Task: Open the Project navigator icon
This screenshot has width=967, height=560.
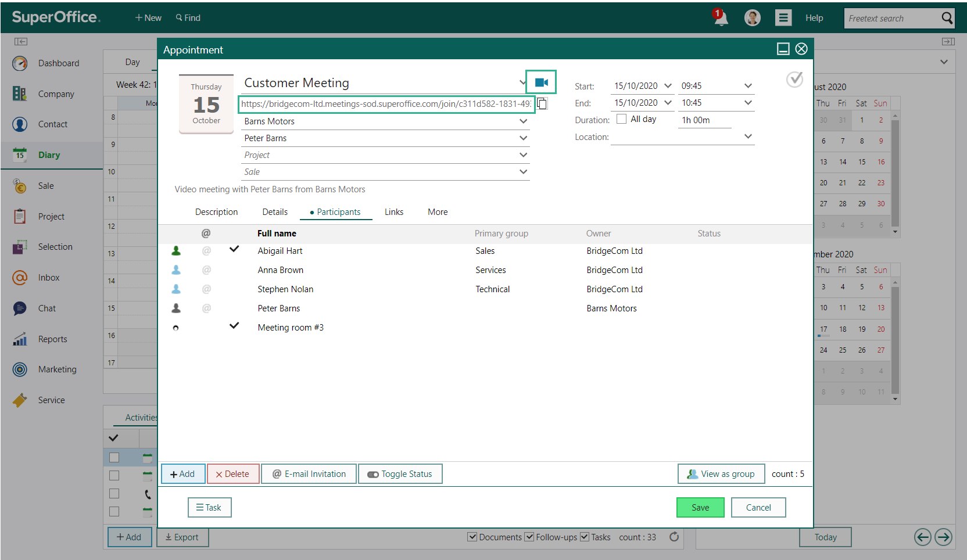Action: pos(20,217)
